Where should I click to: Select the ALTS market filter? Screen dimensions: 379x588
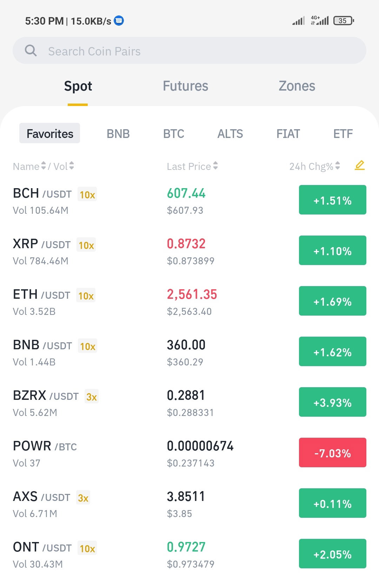pos(230,134)
